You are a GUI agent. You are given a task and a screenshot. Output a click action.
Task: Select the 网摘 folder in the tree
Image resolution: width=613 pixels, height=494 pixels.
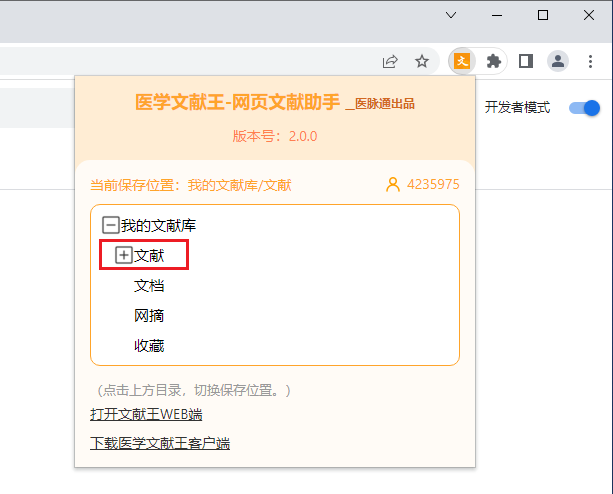tap(149, 316)
